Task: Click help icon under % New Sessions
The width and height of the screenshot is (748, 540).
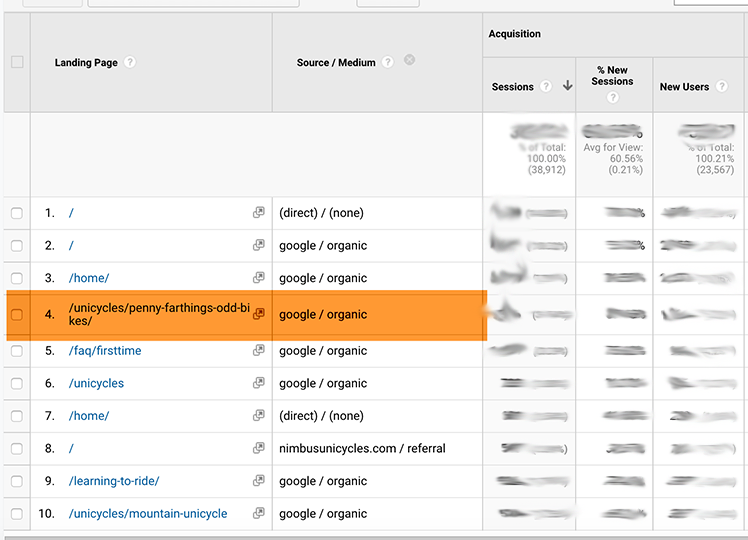Action: (x=612, y=97)
